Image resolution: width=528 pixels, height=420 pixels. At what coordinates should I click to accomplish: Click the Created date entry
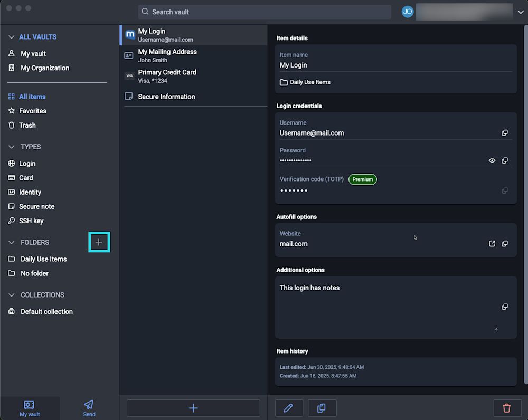318,376
